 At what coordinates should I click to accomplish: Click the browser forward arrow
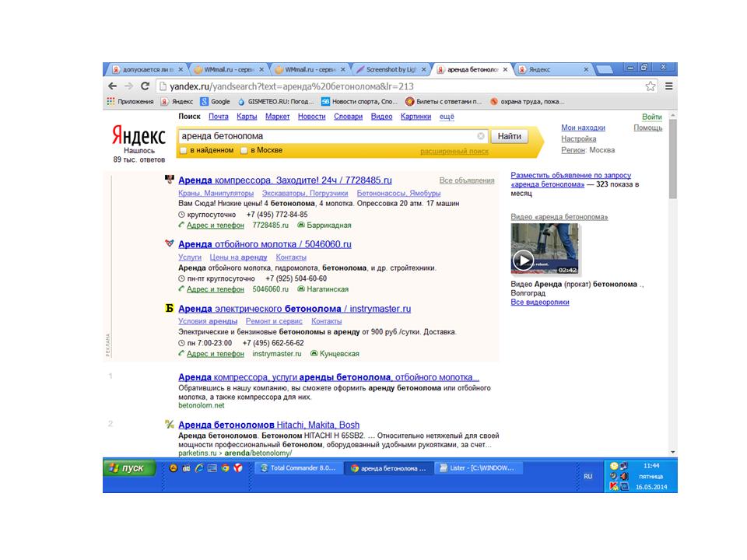point(128,86)
